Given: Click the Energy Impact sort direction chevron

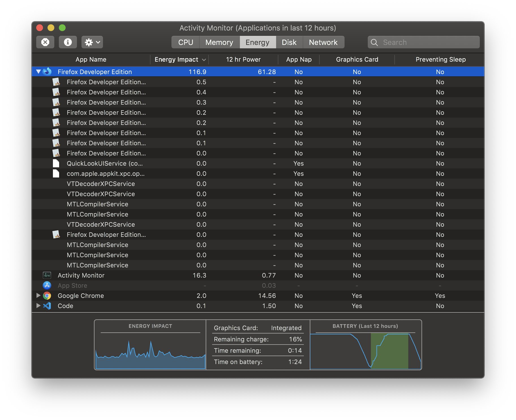Looking at the screenshot, I should coord(204,60).
